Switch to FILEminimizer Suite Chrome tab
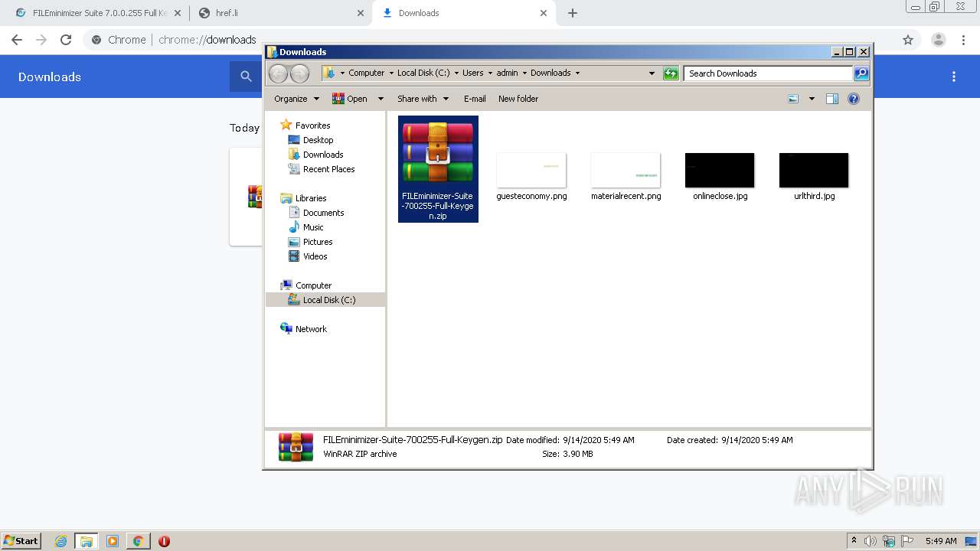This screenshot has height=551, width=980. [100, 13]
